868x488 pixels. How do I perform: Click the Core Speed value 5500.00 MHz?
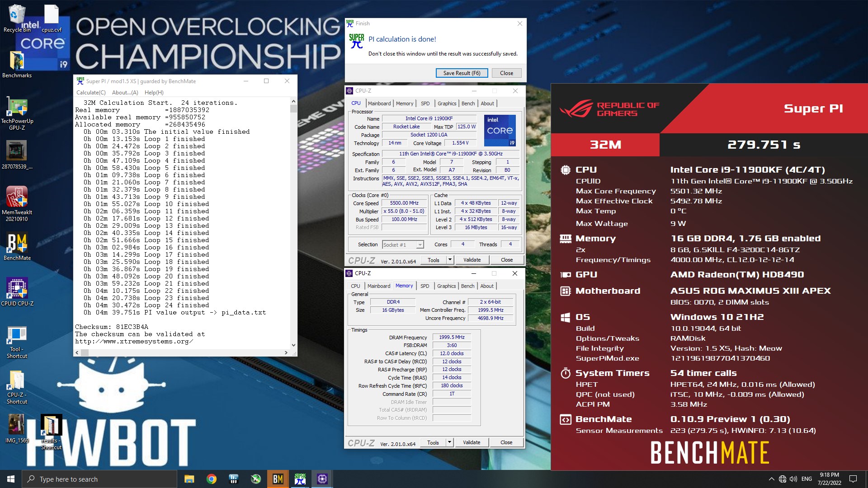point(404,203)
